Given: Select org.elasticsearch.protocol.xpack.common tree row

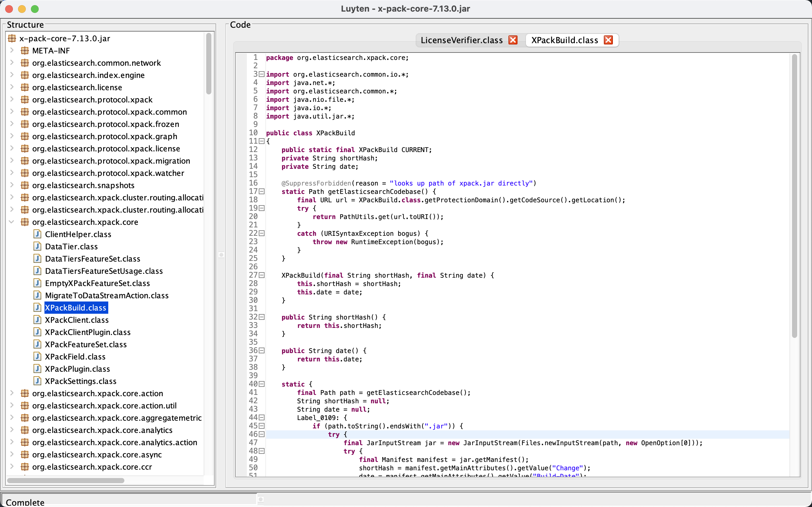Looking at the screenshot, I should (109, 112).
